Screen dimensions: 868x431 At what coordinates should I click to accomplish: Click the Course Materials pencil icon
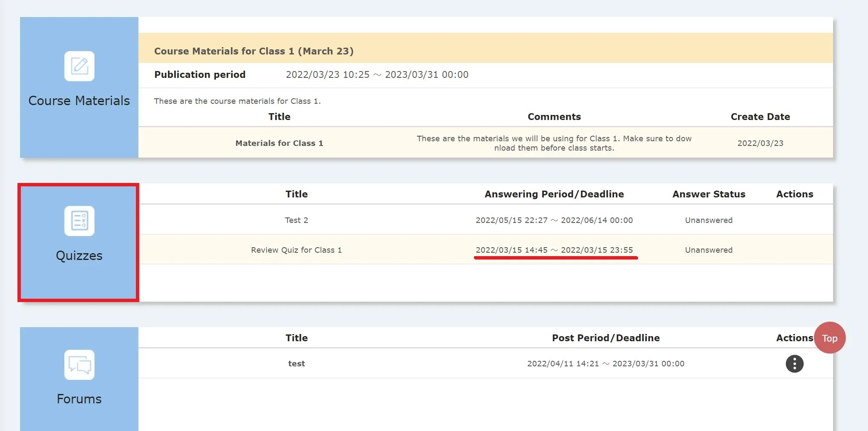point(79,66)
